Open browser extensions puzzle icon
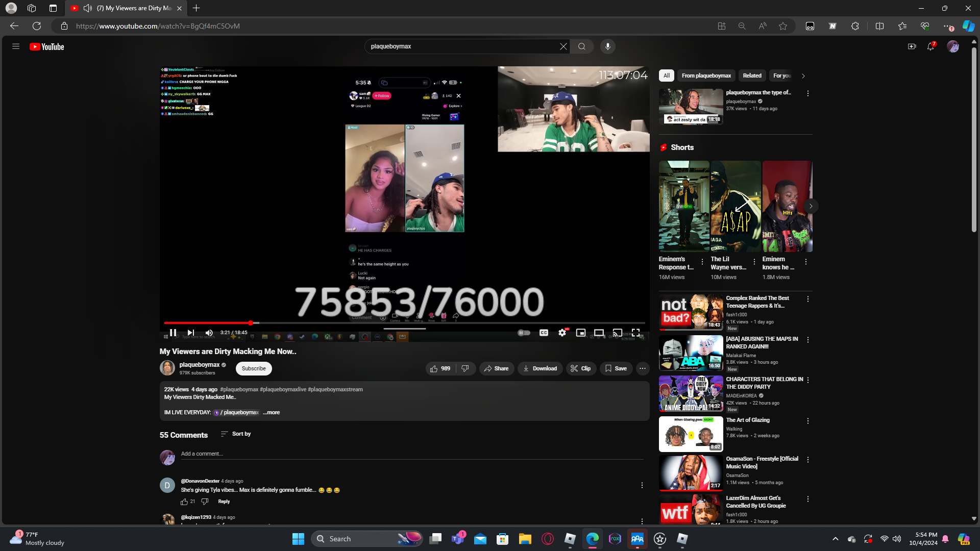 [x=855, y=26]
